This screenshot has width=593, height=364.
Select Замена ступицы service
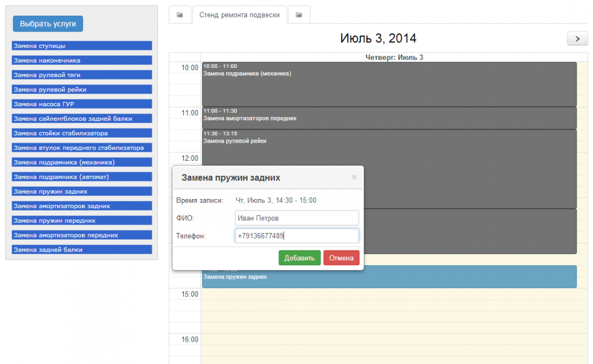pyautogui.click(x=81, y=45)
